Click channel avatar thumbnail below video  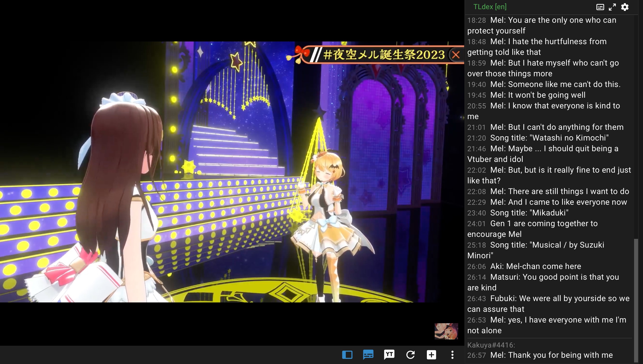[x=446, y=331]
